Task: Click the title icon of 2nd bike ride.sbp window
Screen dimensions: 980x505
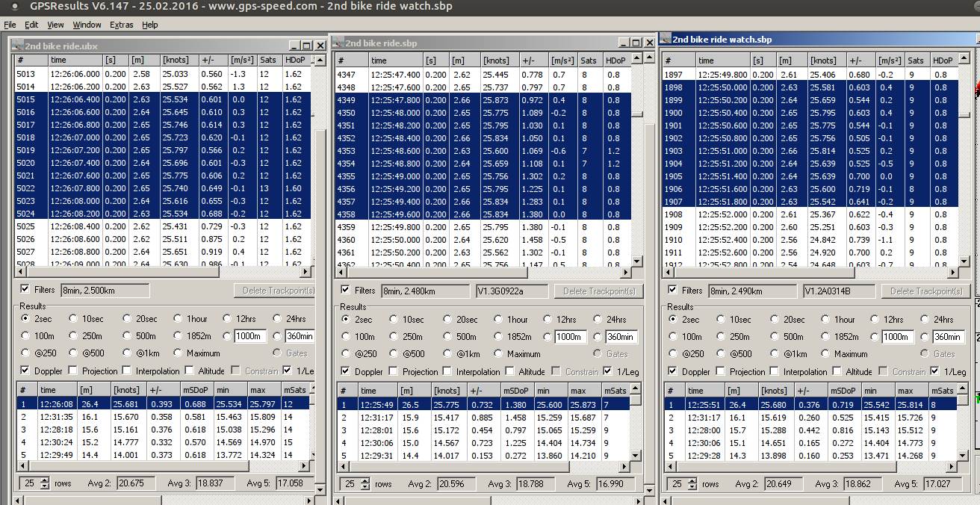Action: tap(338, 43)
